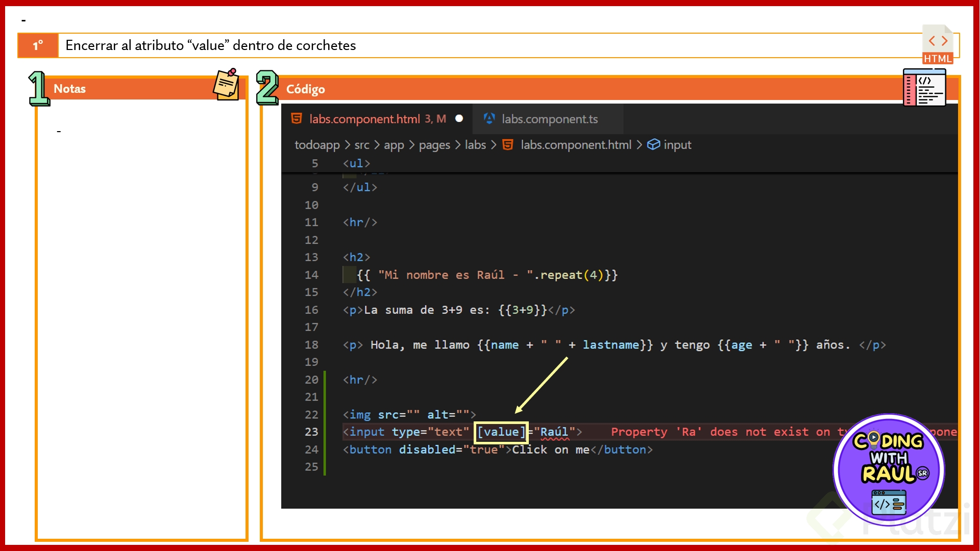Image resolution: width=980 pixels, height=551 pixels.
Task: Click the HTML5 icon on labs.component.html tab
Action: 296,119
